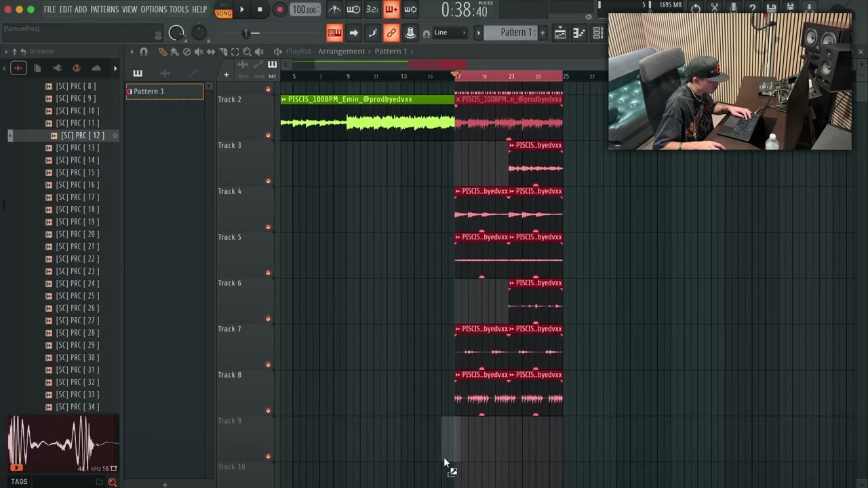Select the playlist Draw pencil tool
868x488 pixels.
(163, 52)
